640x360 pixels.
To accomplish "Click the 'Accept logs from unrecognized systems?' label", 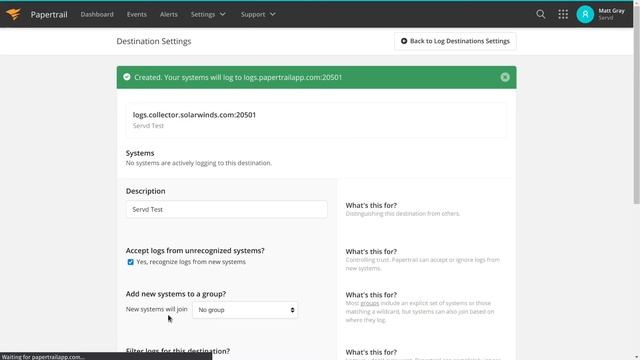I will pyautogui.click(x=195, y=251).
